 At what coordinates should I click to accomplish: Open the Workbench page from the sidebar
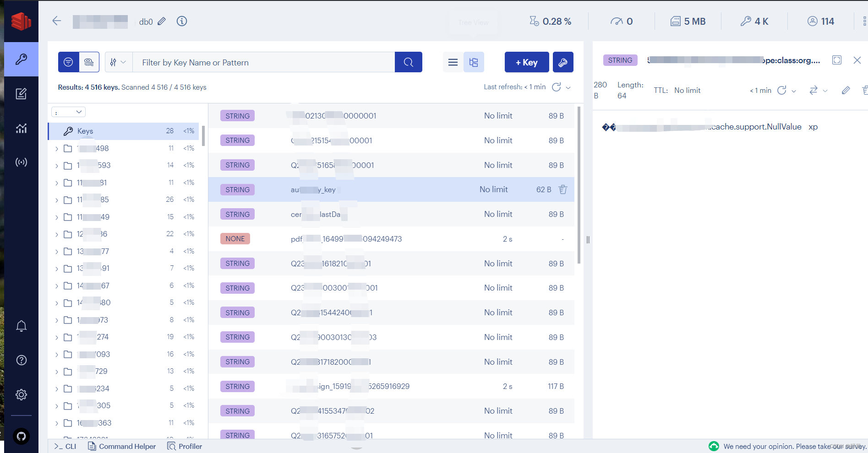coord(21,93)
